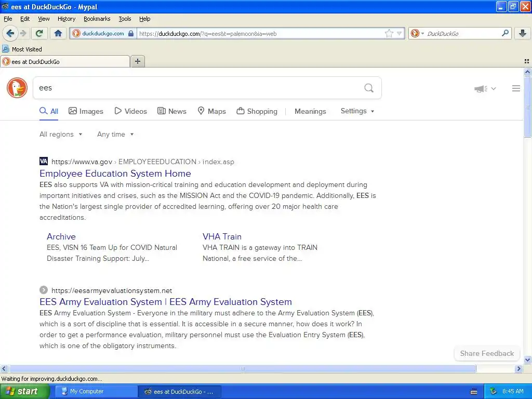Open the URL history dropdown arrow
This screenshot has width=532, height=399.
tap(400, 33)
